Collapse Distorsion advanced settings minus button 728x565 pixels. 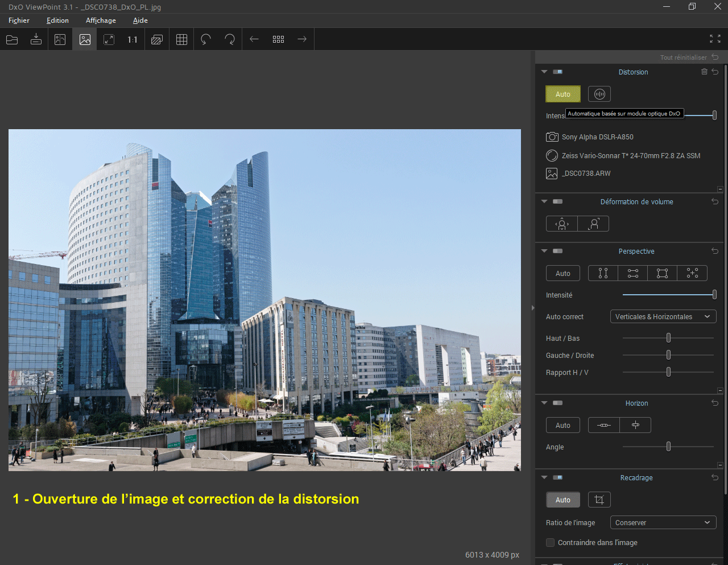tap(720, 189)
